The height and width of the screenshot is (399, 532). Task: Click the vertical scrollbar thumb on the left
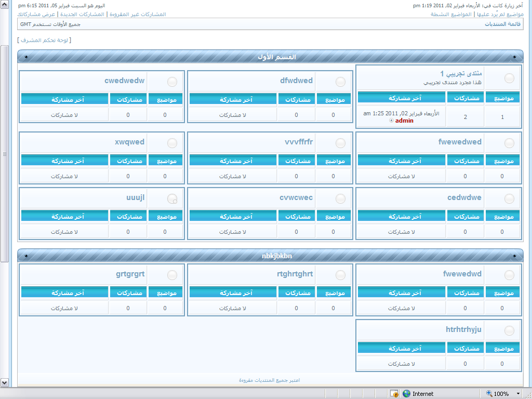point(5,153)
